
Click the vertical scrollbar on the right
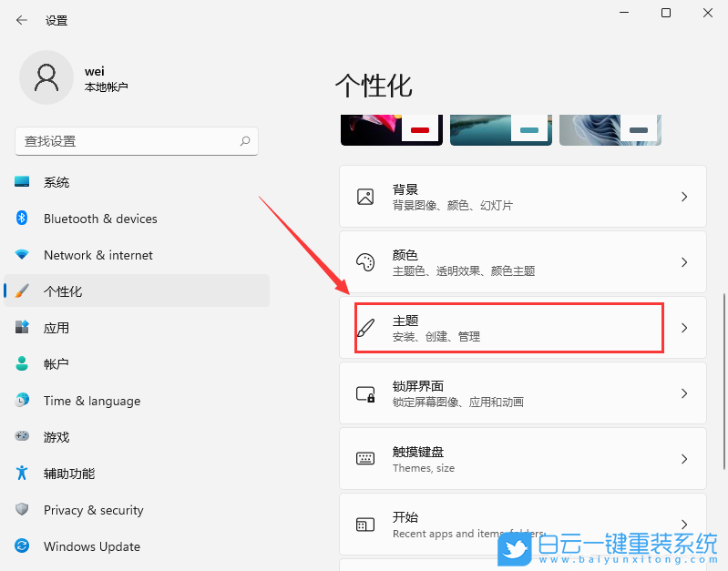pyautogui.click(x=723, y=382)
